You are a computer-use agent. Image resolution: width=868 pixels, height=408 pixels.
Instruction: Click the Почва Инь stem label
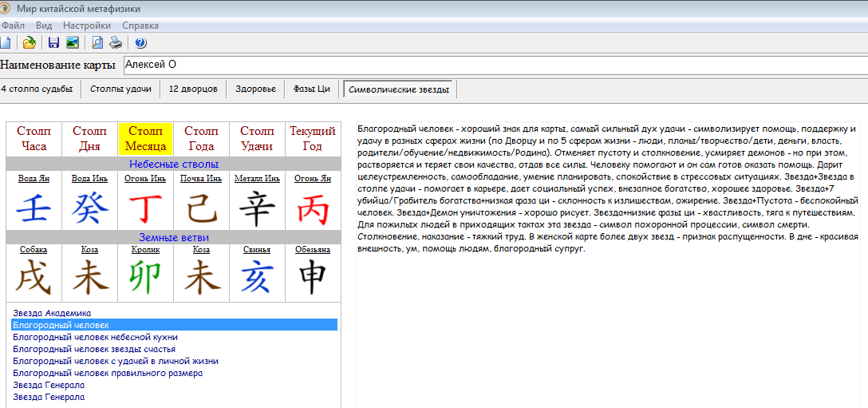(201, 179)
